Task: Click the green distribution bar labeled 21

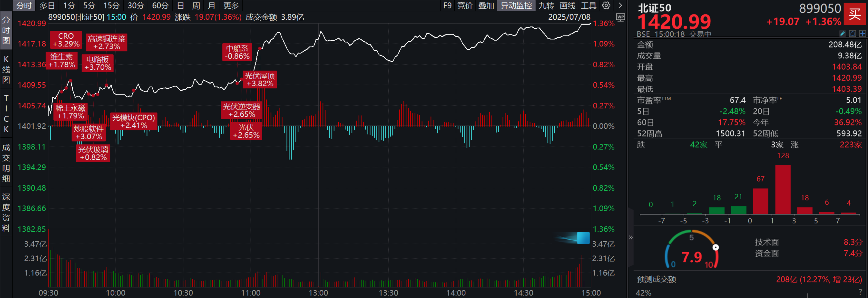Action: (739, 210)
